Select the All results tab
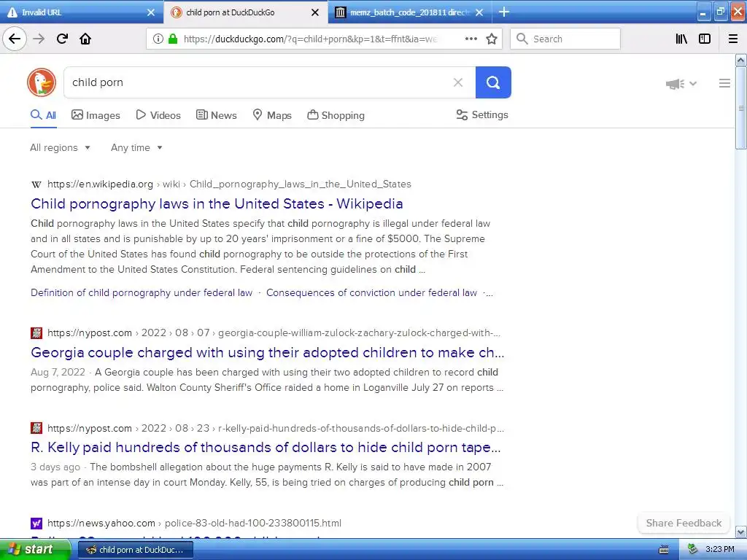747x560 pixels. click(x=43, y=115)
